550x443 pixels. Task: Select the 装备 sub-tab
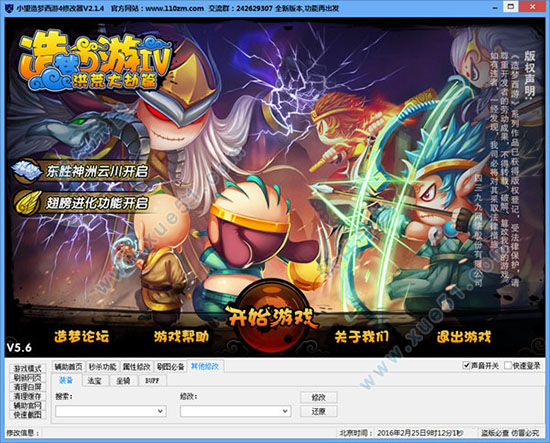(x=66, y=380)
